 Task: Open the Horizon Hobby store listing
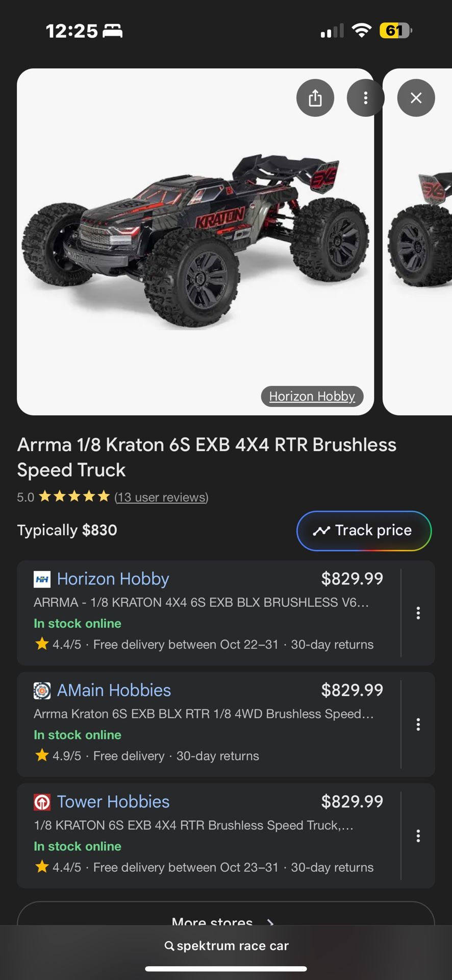click(x=113, y=579)
